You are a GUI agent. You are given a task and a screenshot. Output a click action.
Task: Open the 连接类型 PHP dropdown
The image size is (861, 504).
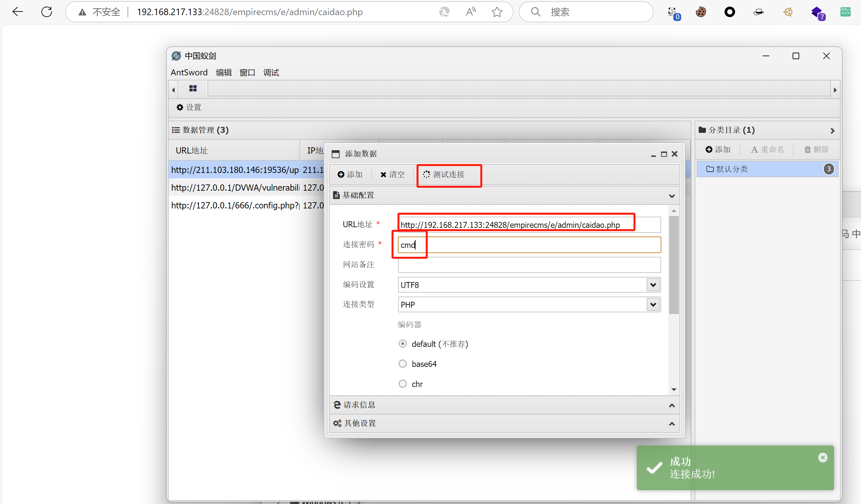[x=653, y=305]
